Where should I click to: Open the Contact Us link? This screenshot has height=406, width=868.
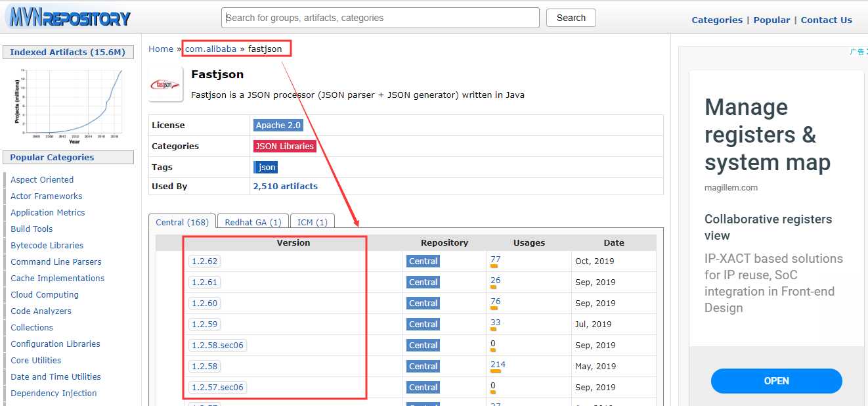826,20
